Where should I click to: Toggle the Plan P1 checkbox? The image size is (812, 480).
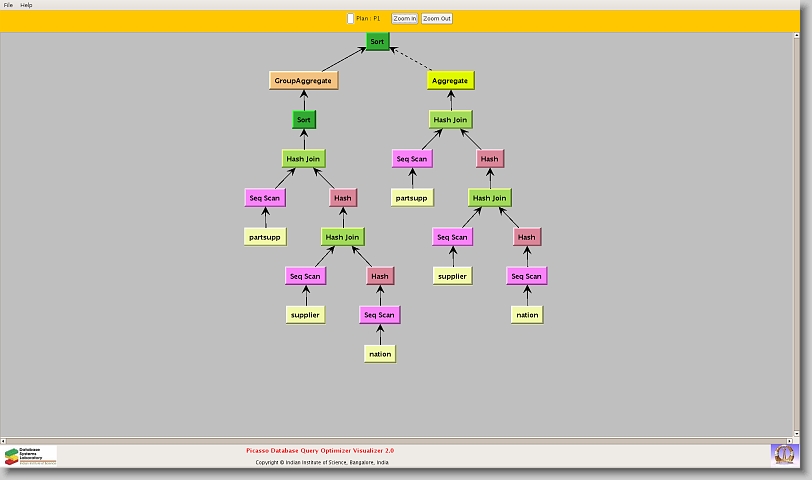pos(350,18)
